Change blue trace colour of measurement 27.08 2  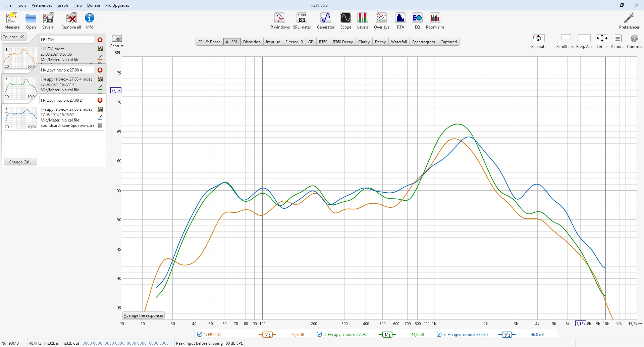100,117
